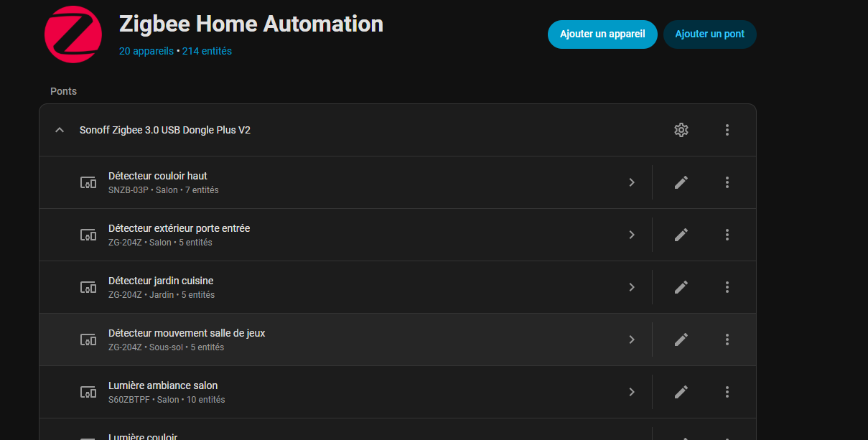Click the Zigbee logo icon
Image resolution: width=868 pixels, height=440 pixels.
click(73, 34)
